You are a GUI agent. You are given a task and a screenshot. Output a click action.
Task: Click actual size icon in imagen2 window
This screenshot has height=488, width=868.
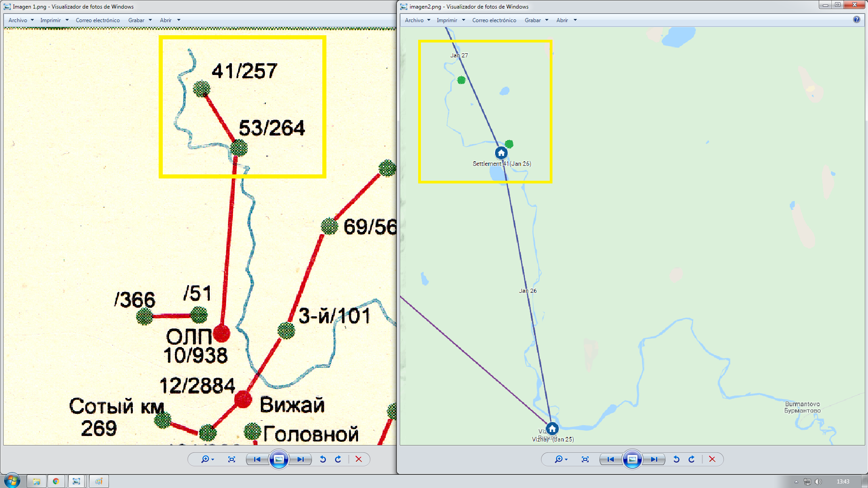tap(585, 459)
